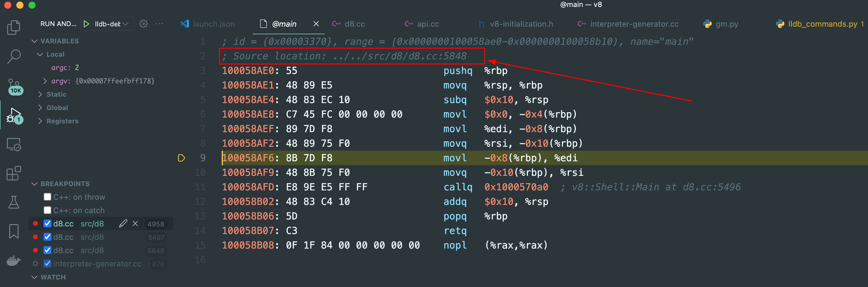Expand the argv variable
868x287 pixels.
click(x=45, y=81)
